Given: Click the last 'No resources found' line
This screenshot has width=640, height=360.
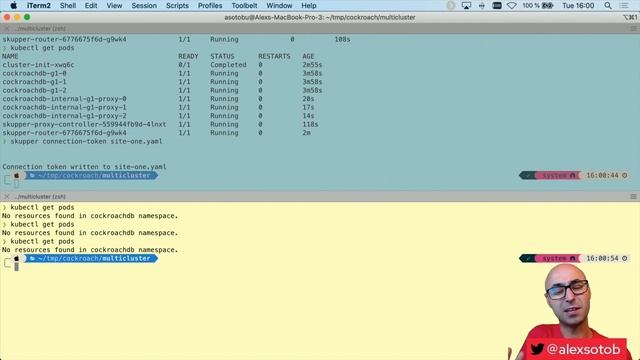Looking at the screenshot, I should click(90, 250).
